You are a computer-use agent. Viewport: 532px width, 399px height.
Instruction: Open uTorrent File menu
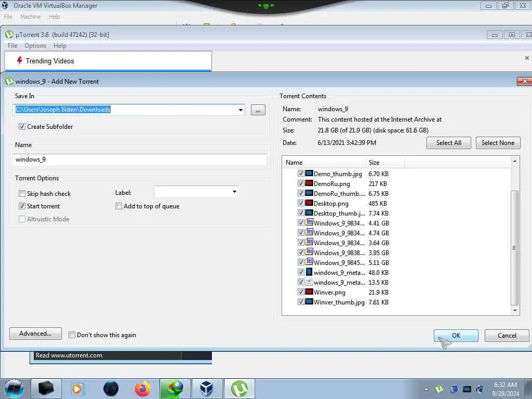coord(12,46)
